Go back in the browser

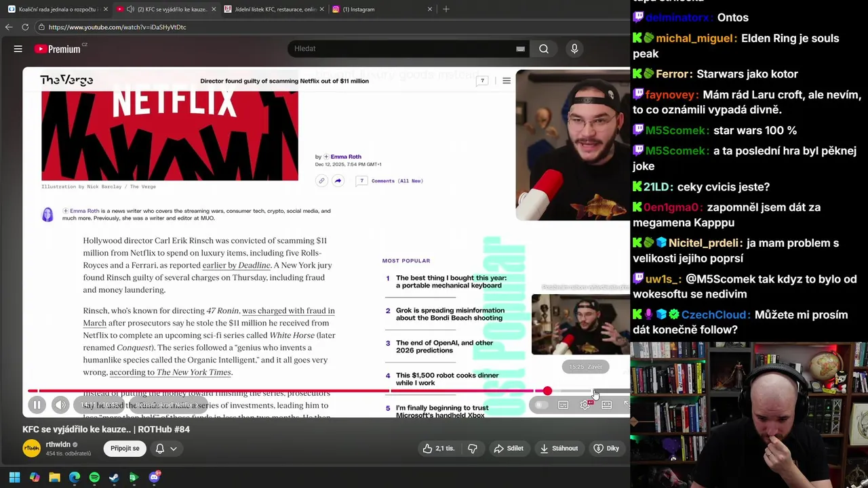coord(9,27)
